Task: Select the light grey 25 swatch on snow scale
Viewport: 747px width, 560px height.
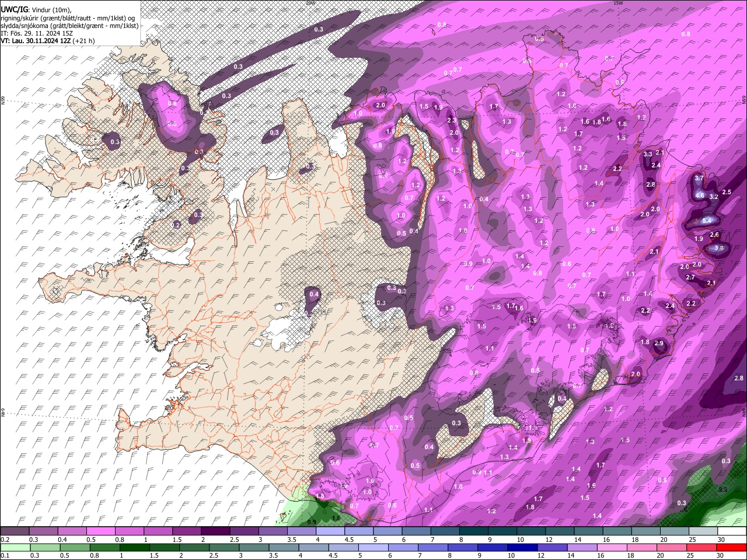Action: tap(703, 531)
